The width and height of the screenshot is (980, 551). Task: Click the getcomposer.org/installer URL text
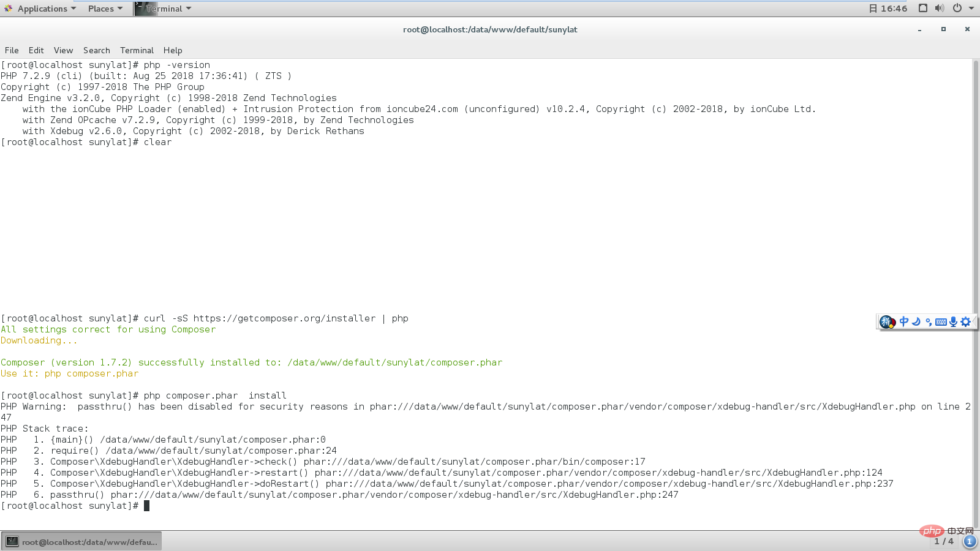pyautogui.click(x=284, y=318)
